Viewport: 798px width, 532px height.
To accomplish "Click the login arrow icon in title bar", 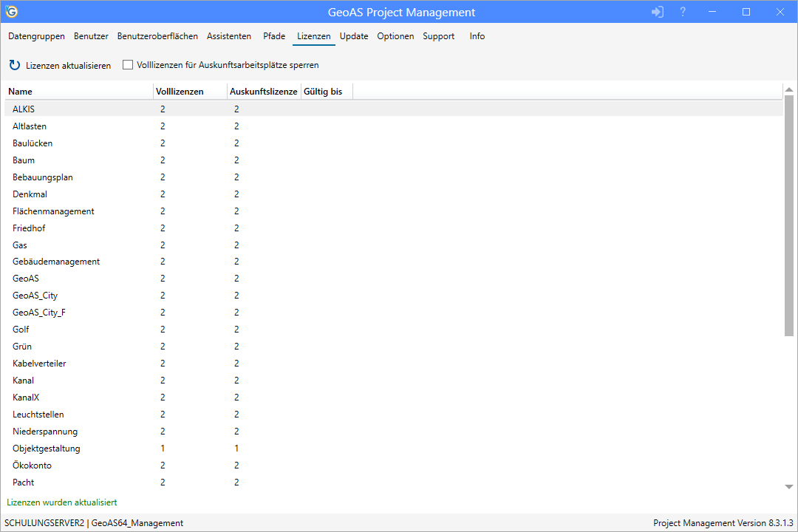I will point(657,12).
